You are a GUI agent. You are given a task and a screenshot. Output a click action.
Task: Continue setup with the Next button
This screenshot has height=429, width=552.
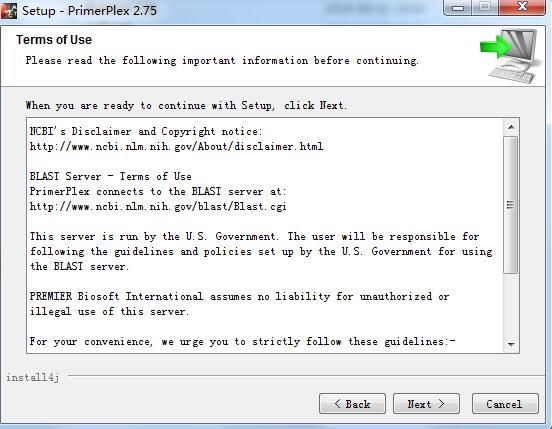point(426,404)
